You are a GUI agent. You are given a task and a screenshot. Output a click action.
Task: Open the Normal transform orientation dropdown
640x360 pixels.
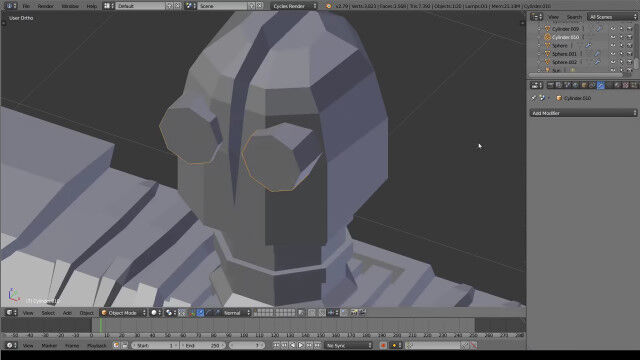point(236,313)
